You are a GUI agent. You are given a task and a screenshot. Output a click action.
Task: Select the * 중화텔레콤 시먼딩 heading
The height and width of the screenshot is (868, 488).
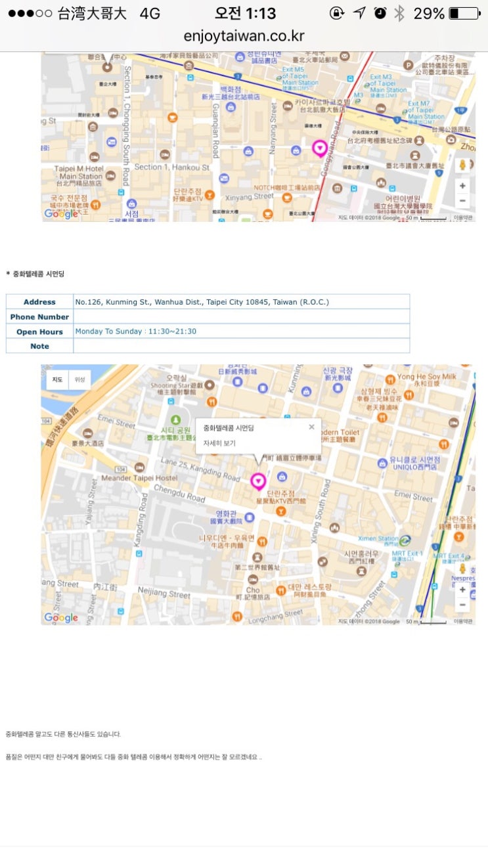35,274
